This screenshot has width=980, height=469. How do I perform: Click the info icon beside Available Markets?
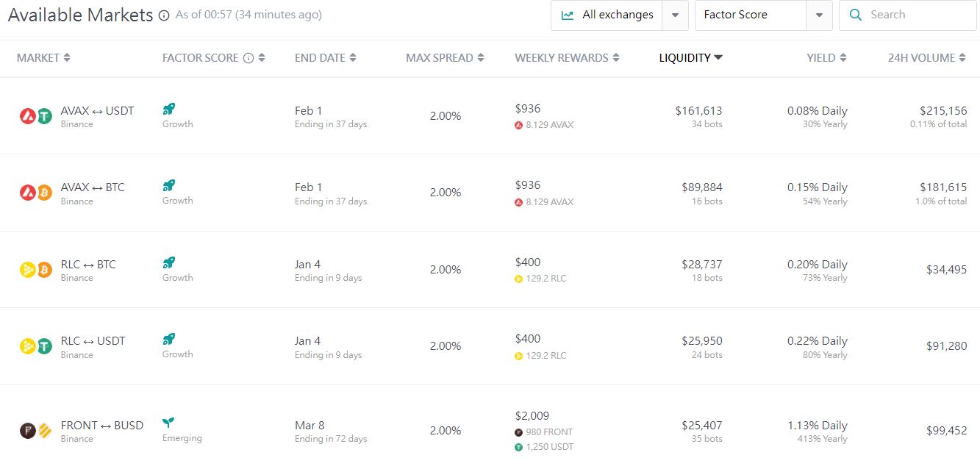click(164, 15)
